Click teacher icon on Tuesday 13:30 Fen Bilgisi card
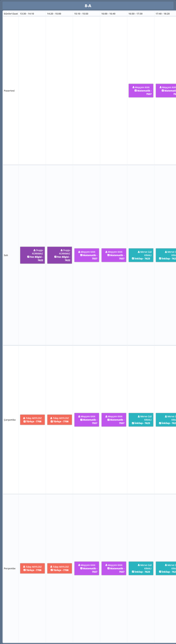 pos(34,250)
